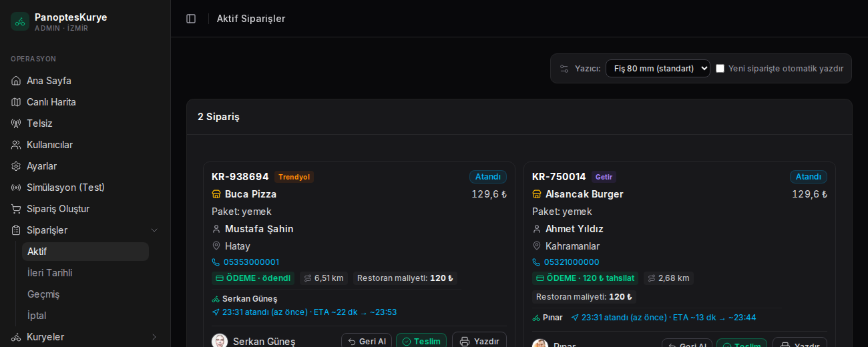Click the 2 Sipariş heading
868x347 pixels.
point(218,117)
